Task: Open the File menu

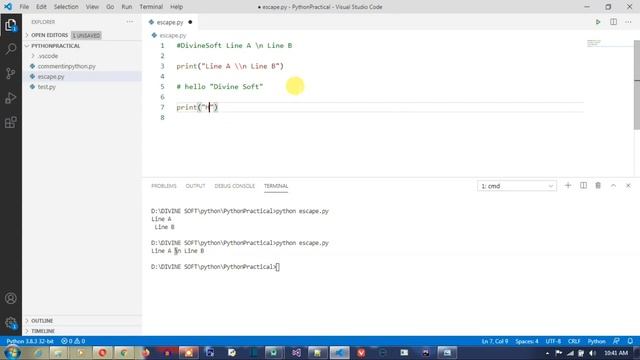Action: [x=24, y=7]
